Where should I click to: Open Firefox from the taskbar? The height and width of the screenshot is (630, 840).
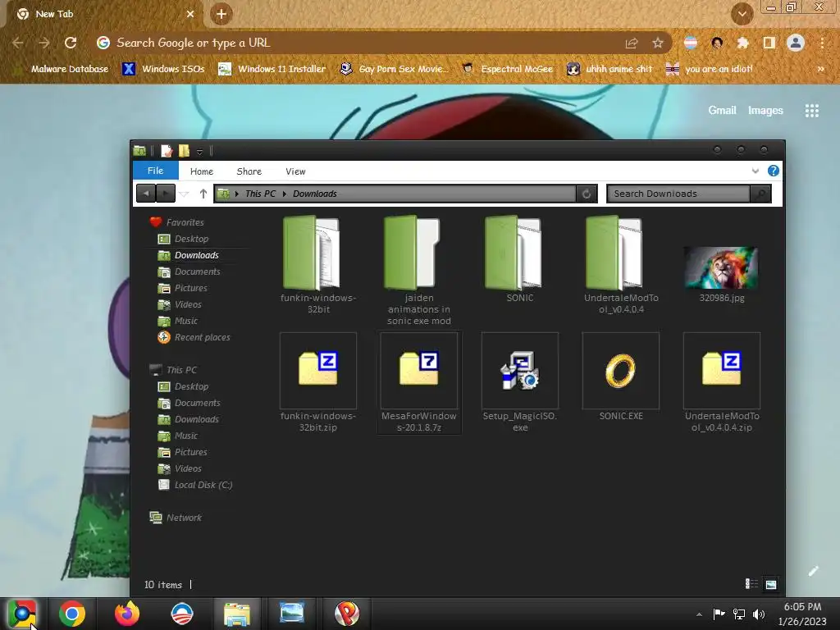pos(127,614)
